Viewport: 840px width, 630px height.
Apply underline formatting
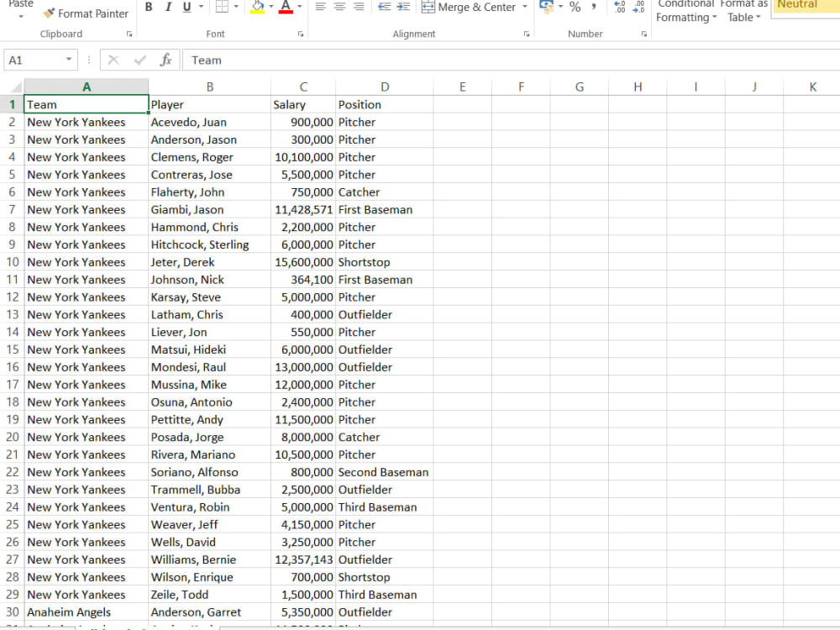pos(187,7)
